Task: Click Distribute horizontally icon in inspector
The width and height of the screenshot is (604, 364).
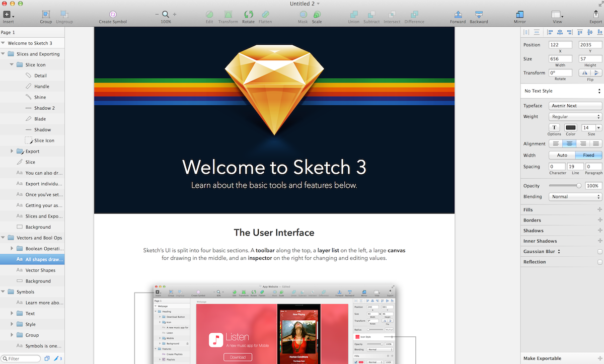Action: (526, 32)
